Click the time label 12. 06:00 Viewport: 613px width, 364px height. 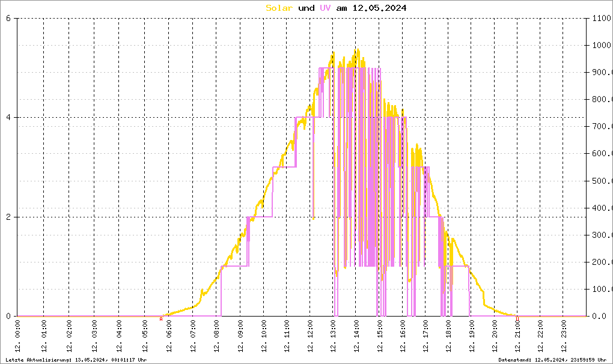(x=169, y=336)
